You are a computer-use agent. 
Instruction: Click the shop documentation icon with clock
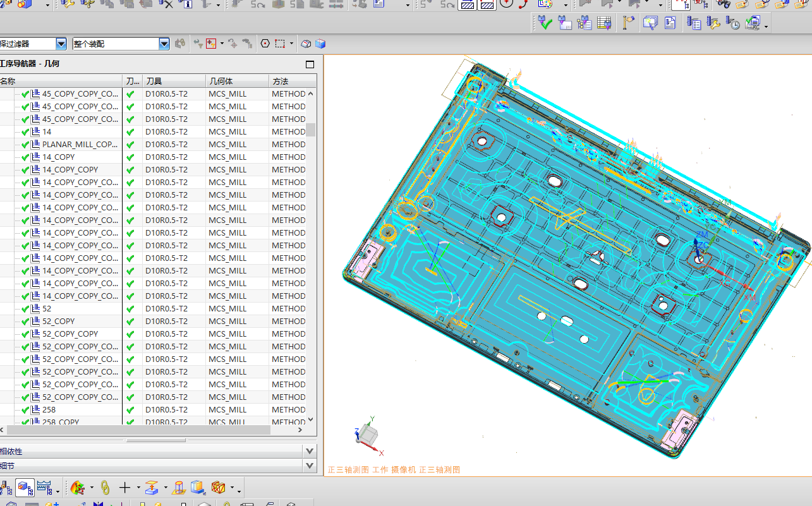[733, 23]
